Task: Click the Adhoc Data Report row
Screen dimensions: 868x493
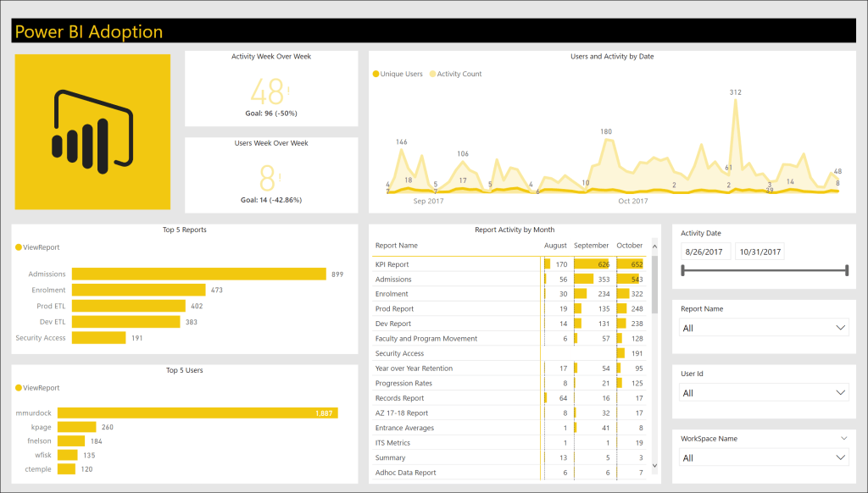Action: tap(509, 473)
